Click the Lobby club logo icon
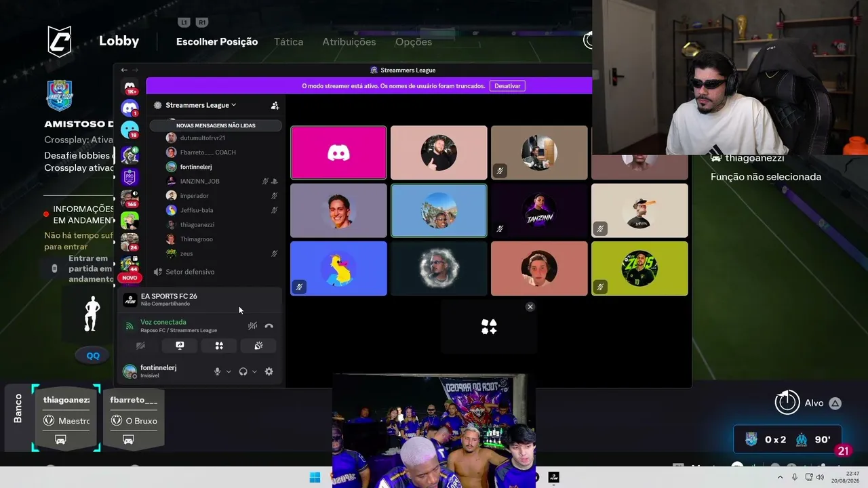The height and width of the screenshot is (488, 868). click(x=59, y=41)
